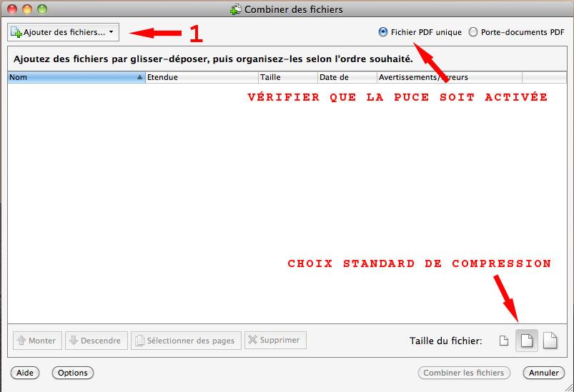
Task: Sort by the Taille column header
Action: pyautogui.click(x=287, y=77)
